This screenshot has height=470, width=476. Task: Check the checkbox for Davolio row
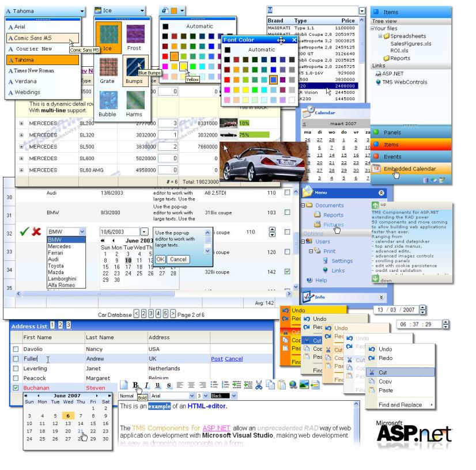pos(16,349)
